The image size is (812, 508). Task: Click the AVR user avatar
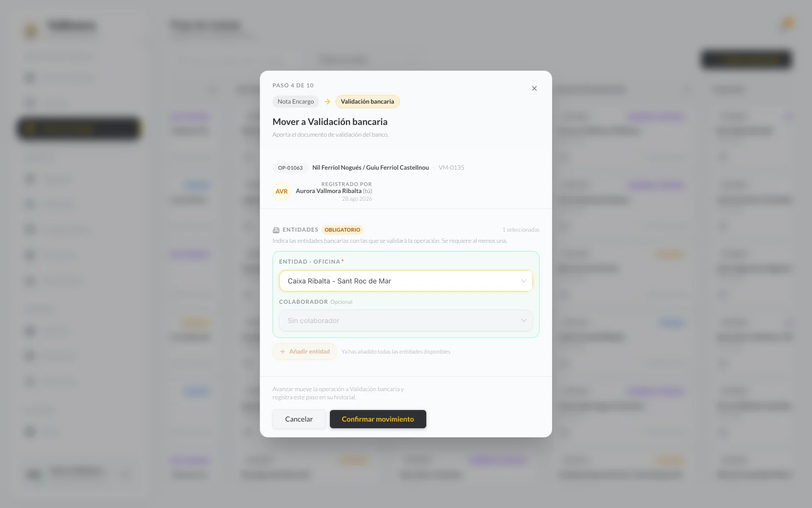(x=282, y=192)
